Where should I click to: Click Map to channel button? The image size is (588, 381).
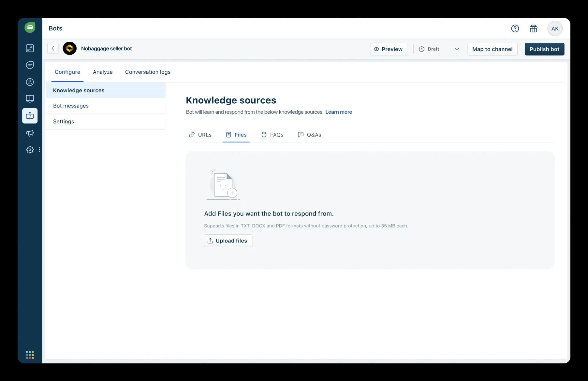pyautogui.click(x=492, y=49)
